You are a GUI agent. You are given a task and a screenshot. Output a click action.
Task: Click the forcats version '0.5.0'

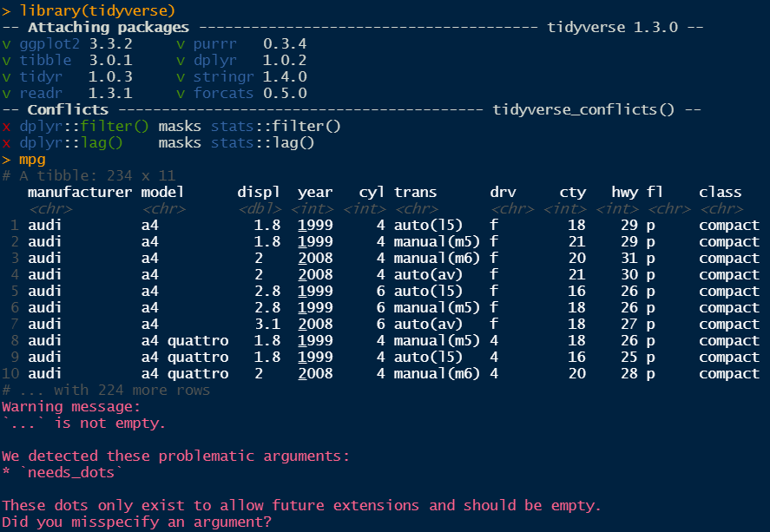tap(285, 93)
